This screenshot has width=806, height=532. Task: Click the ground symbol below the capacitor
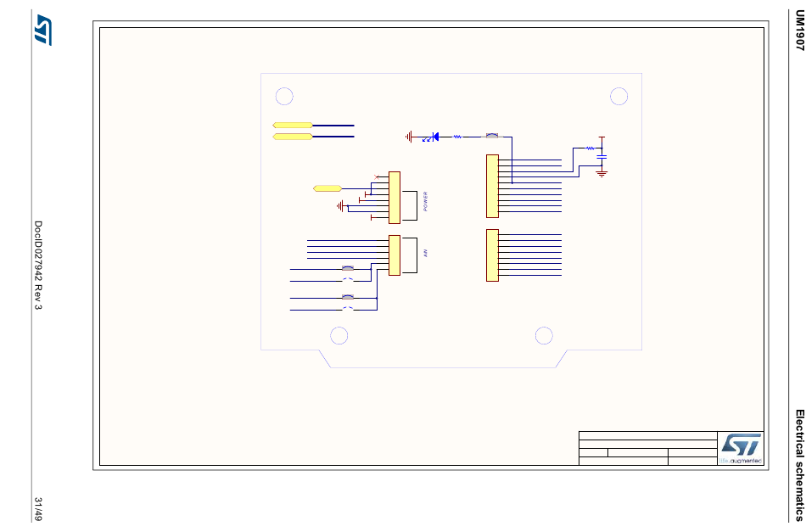coord(602,174)
